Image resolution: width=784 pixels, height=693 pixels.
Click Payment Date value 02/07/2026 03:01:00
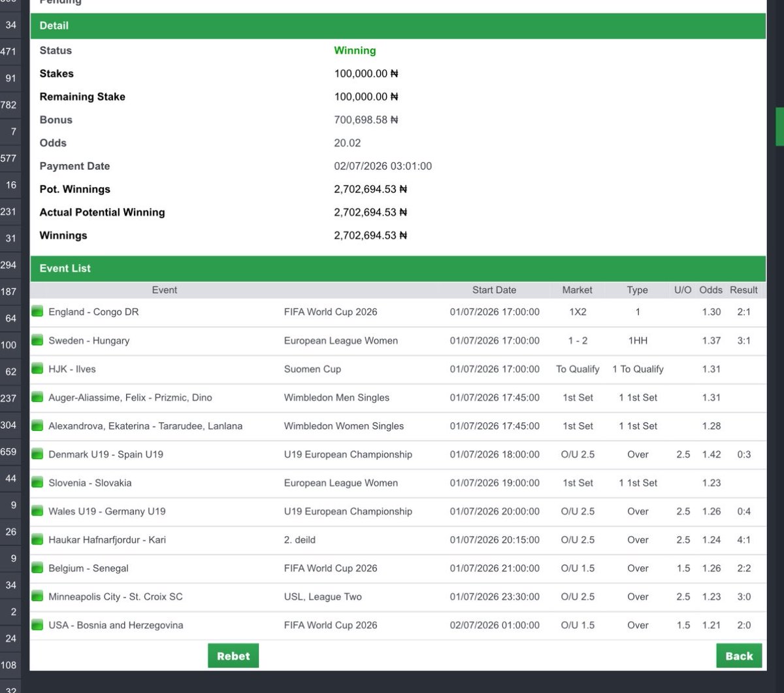pos(383,166)
